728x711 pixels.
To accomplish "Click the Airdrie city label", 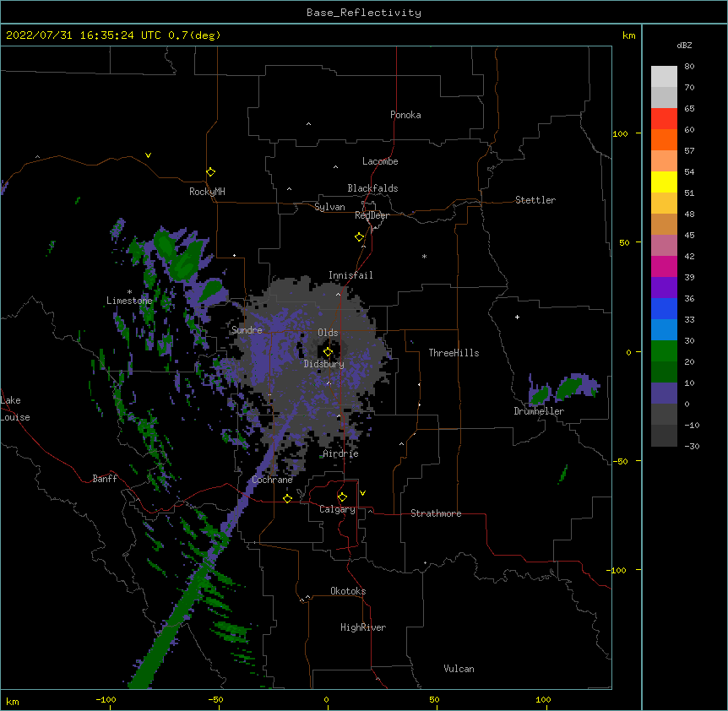I will tap(340, 453).
